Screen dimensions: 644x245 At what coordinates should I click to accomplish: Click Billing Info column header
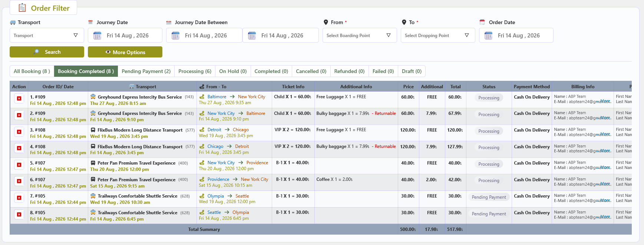tap(582, 87)
